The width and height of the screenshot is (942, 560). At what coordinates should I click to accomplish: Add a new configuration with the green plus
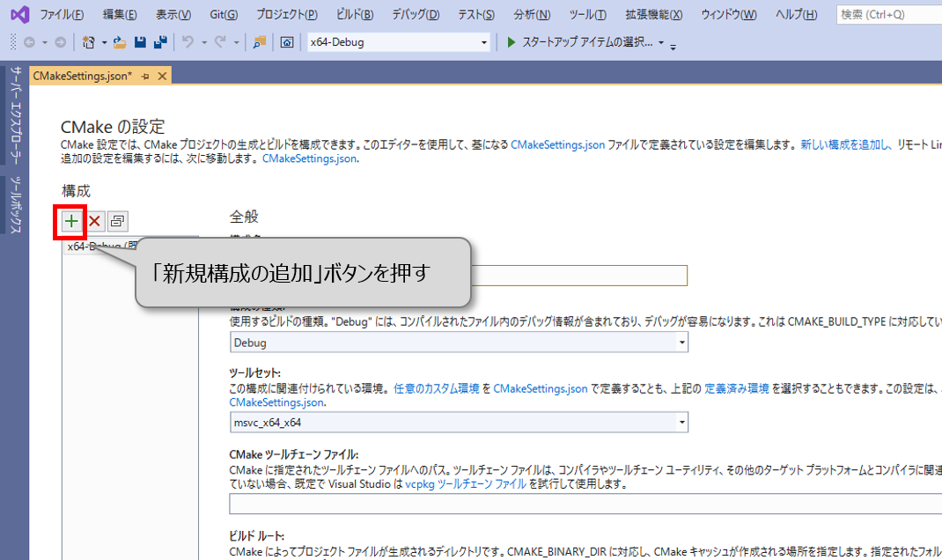(71, 221)
